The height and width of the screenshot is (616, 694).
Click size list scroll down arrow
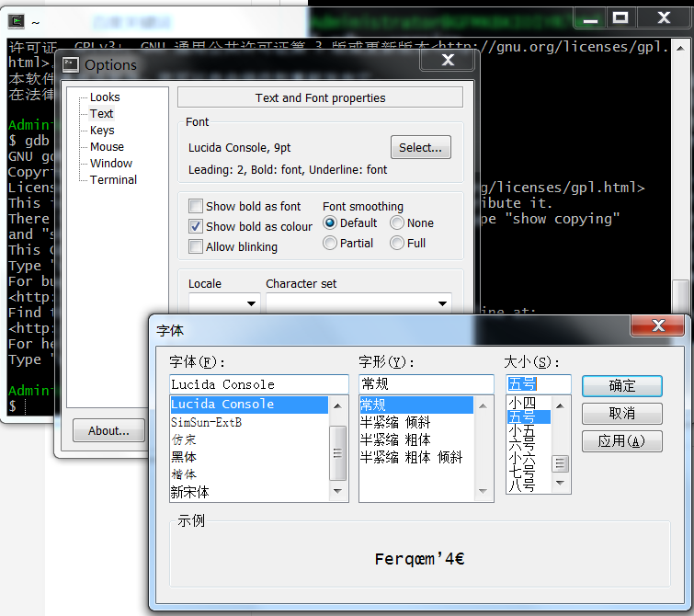(x=561, y=483)
